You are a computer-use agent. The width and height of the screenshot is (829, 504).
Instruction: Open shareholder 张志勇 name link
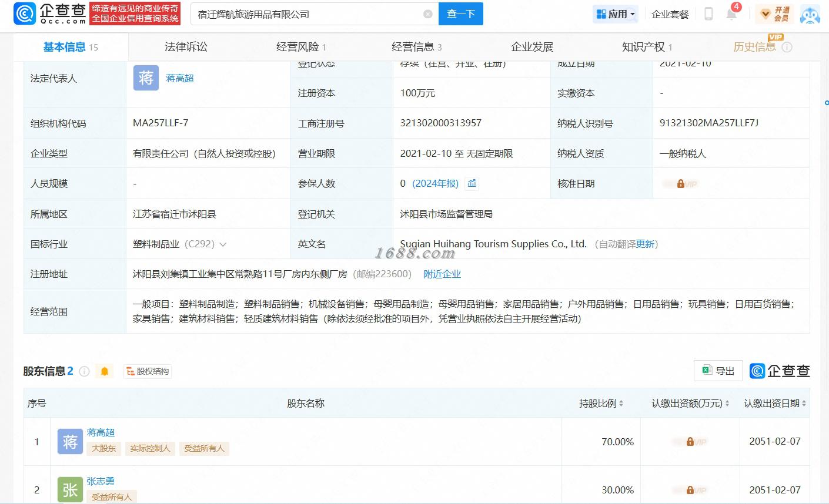tap(101, 481)
